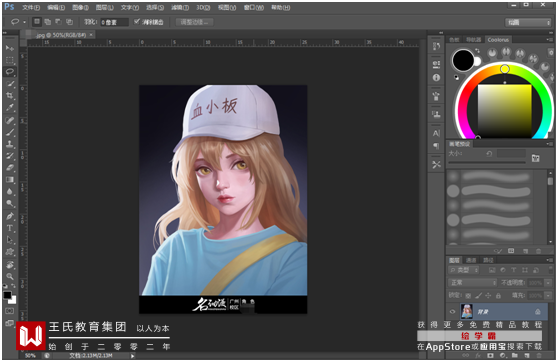Click the add layer mask icon

[x=490, y=356]
